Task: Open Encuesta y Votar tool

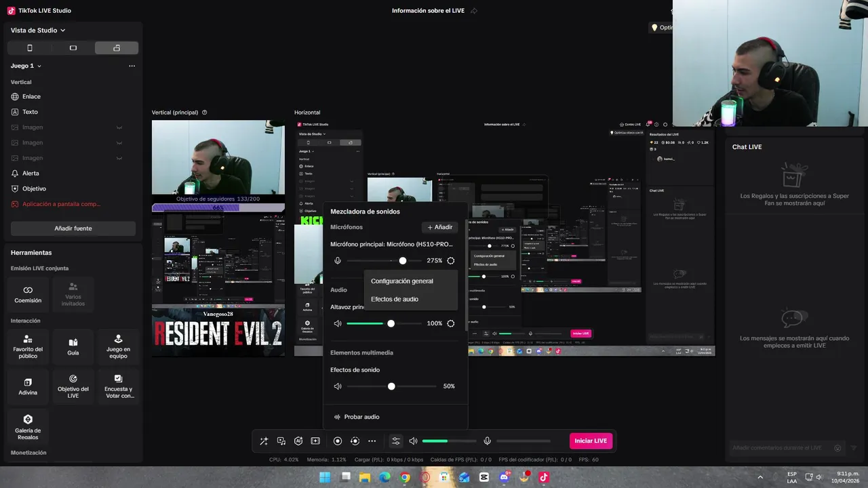Action: tap(118, 386)
